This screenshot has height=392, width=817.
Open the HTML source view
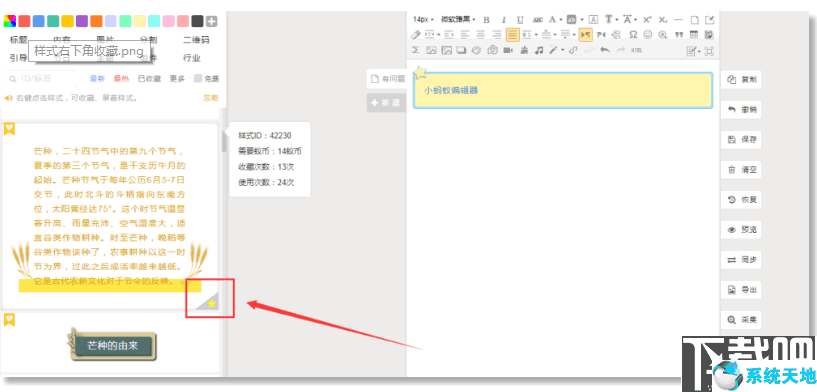pyautogui.click(x=636, y=50)
